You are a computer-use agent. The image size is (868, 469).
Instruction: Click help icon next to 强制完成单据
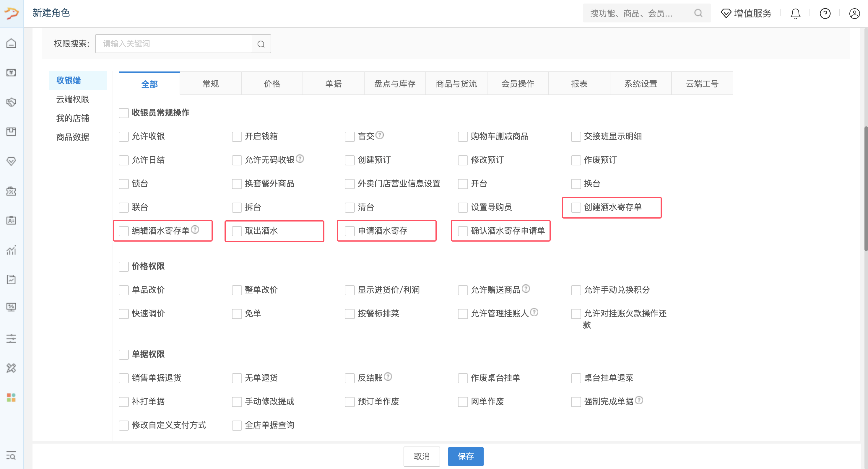tap(639, 400)
